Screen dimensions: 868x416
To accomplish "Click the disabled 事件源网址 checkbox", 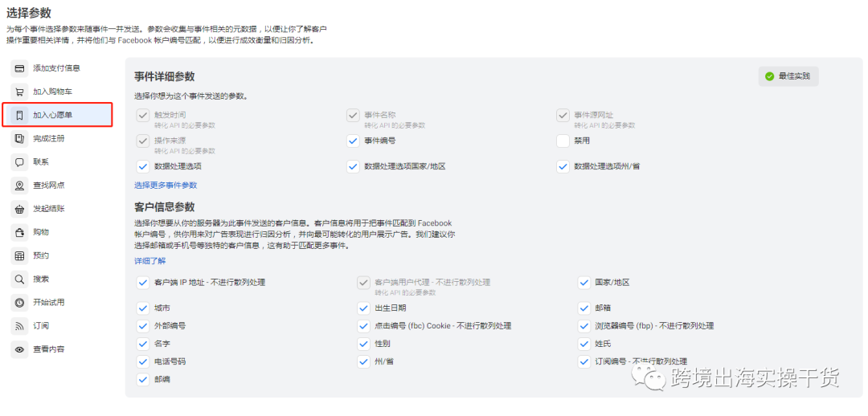I will pyautogui.click(x=563, y=115).
